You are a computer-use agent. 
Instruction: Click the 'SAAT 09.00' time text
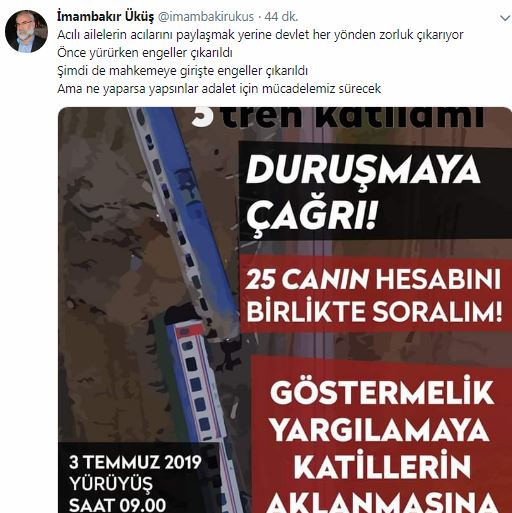(117, 505)
